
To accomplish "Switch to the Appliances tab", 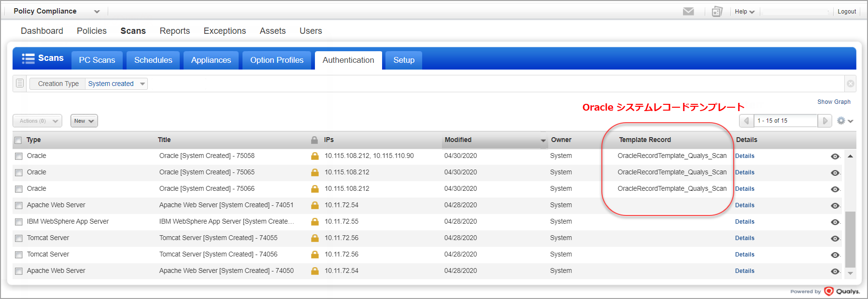I will point(211,60).
